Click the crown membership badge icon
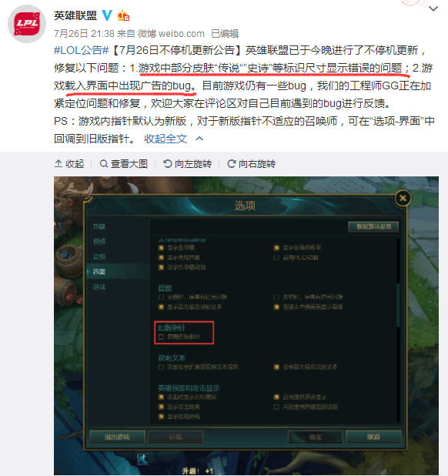The width and height of the screenshot is (448, 476). click(123, 15)
